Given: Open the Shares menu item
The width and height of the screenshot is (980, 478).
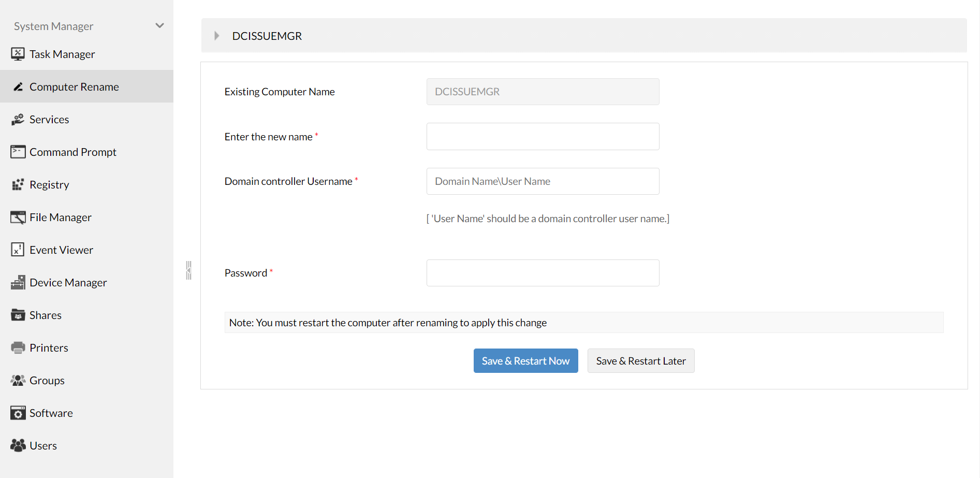Looking at the screenshot, I should coord(46,315).
